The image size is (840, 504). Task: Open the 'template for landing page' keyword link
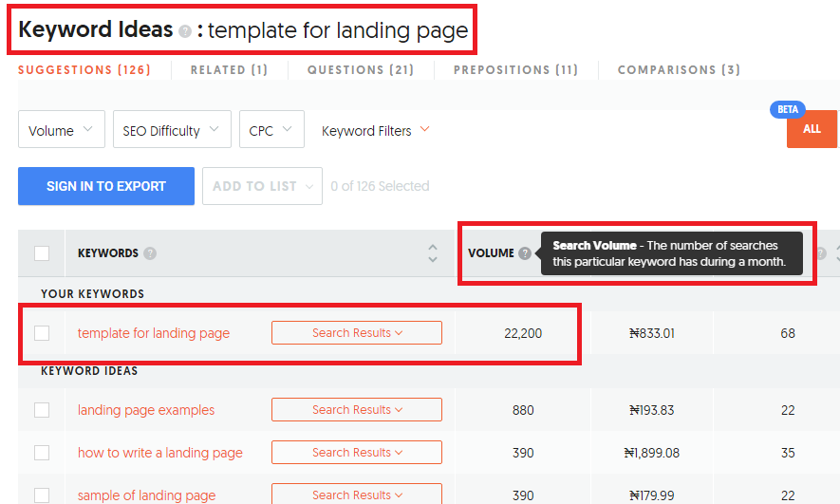154,333
